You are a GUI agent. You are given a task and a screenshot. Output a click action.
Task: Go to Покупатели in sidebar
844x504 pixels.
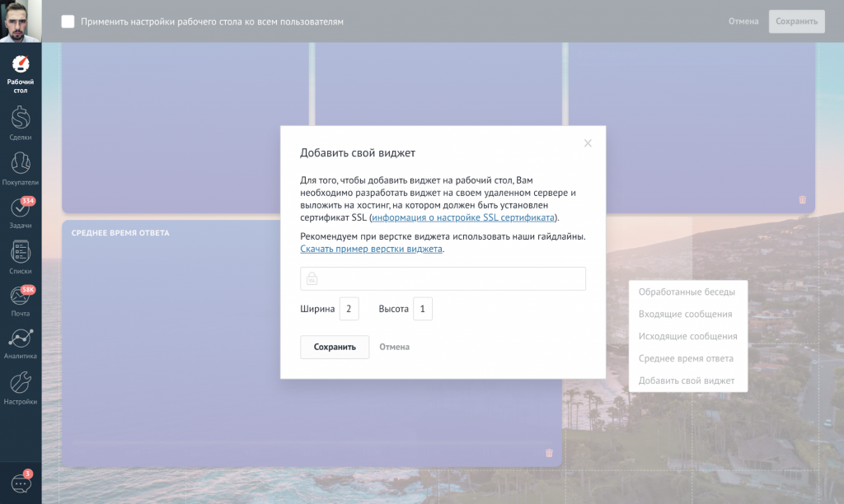coord(21,168)
